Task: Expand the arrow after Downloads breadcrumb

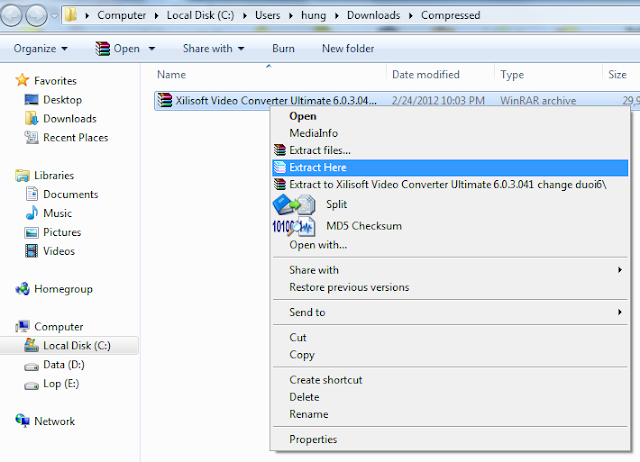Action: click(411, 16)
